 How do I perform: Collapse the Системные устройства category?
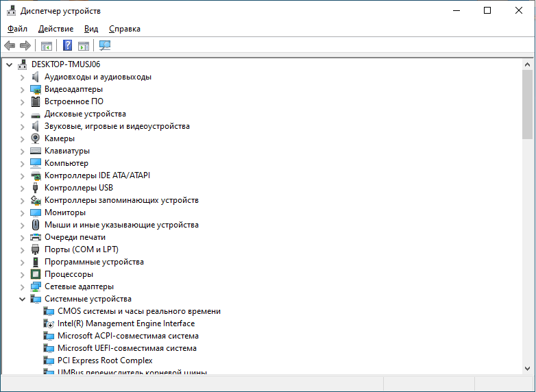point(22,299)
